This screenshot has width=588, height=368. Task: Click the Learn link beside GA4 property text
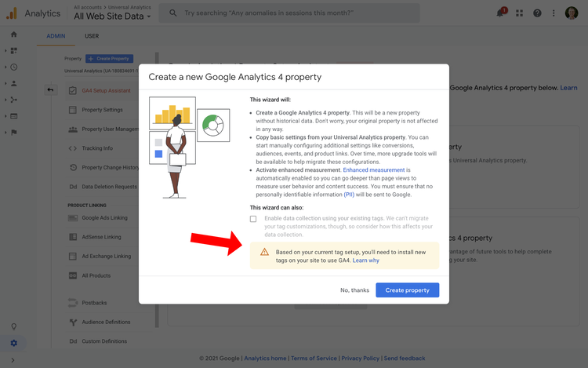coord(569,88)
